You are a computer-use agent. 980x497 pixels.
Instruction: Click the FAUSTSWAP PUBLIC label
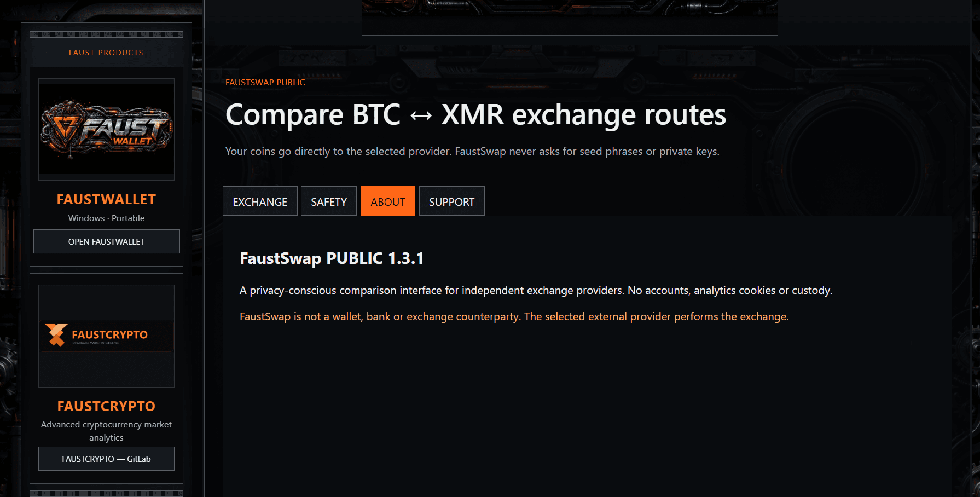265,82
